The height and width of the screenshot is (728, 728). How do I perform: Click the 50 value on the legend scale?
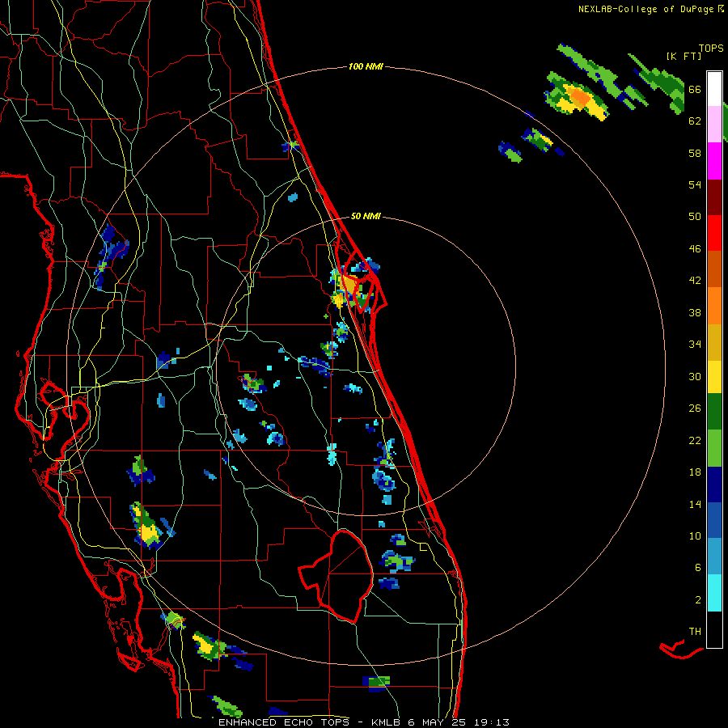pos(695,216)
